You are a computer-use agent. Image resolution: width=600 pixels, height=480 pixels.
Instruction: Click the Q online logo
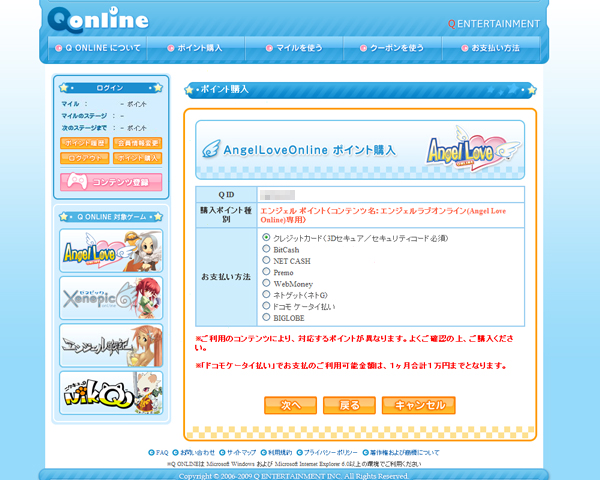tap(98, 20)
